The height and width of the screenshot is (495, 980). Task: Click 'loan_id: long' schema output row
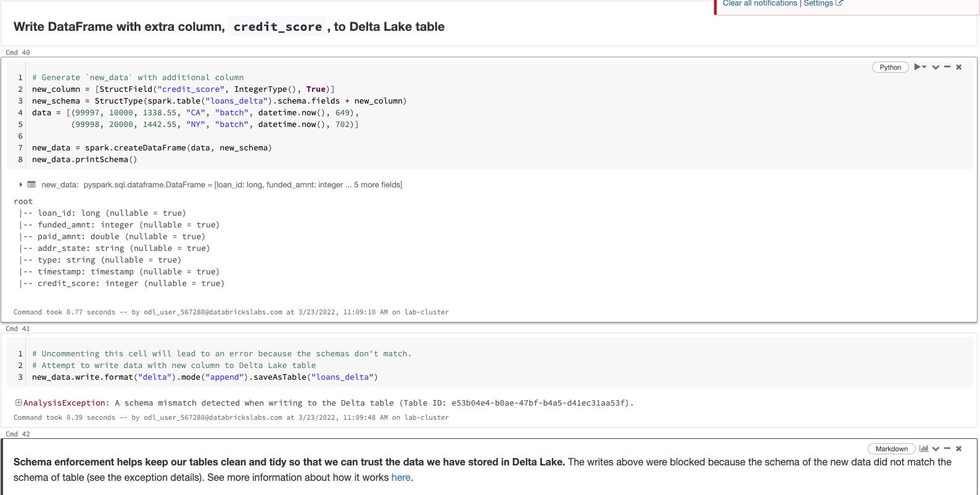click(x=102, y=213)
